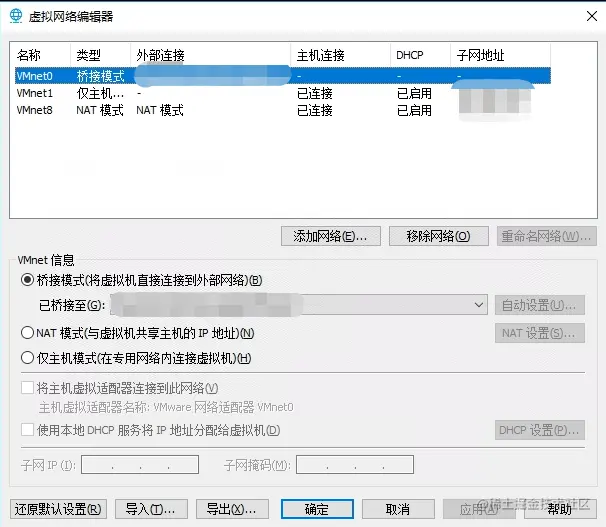Select the VMnet1 network row

tap(283, 93)
